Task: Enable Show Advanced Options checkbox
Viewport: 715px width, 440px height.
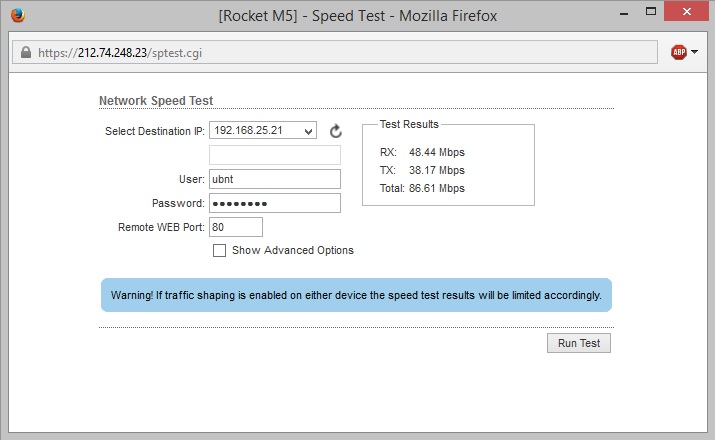Action: pos(219,250)
